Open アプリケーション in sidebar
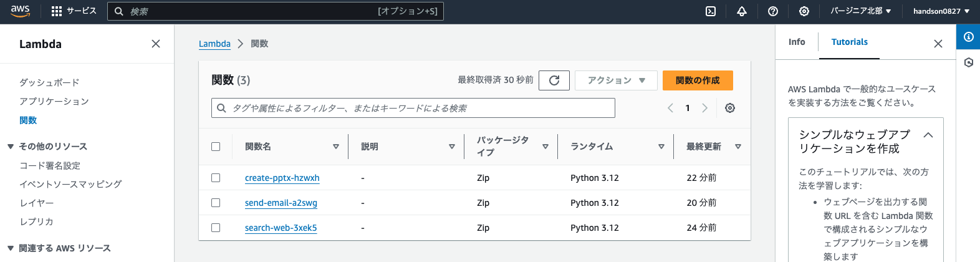Image resolution: width=980 pixels, height=262 pixels. pos(54,101)
